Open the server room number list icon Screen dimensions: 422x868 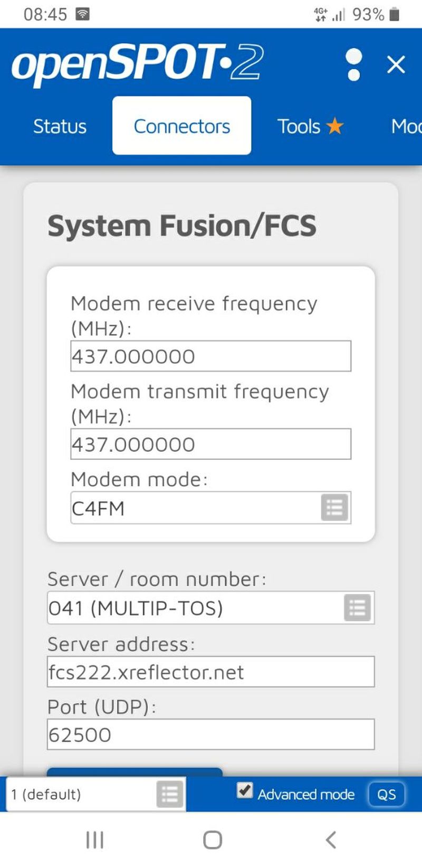click(x=357, y=608)
